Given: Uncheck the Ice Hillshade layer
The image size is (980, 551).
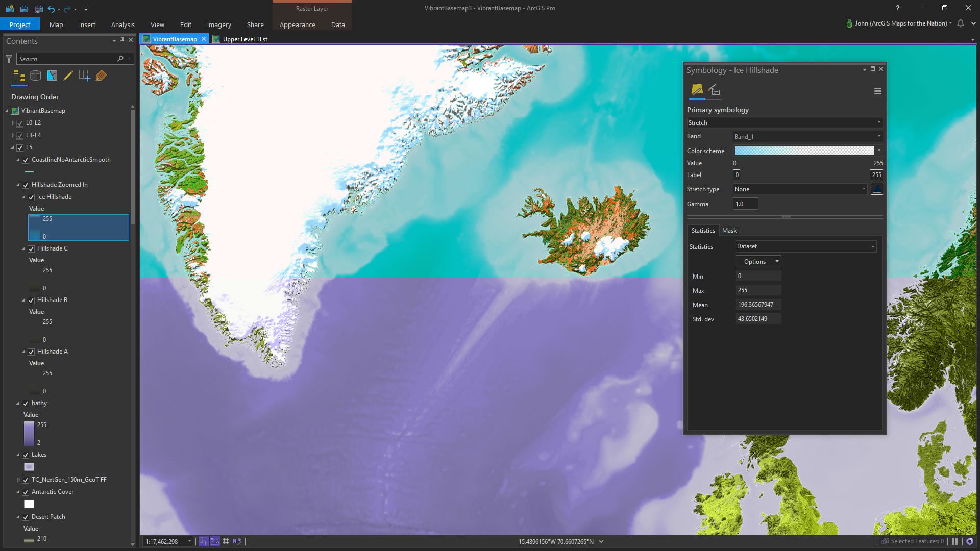Looking at the screenshot, I should pos(31,197).
